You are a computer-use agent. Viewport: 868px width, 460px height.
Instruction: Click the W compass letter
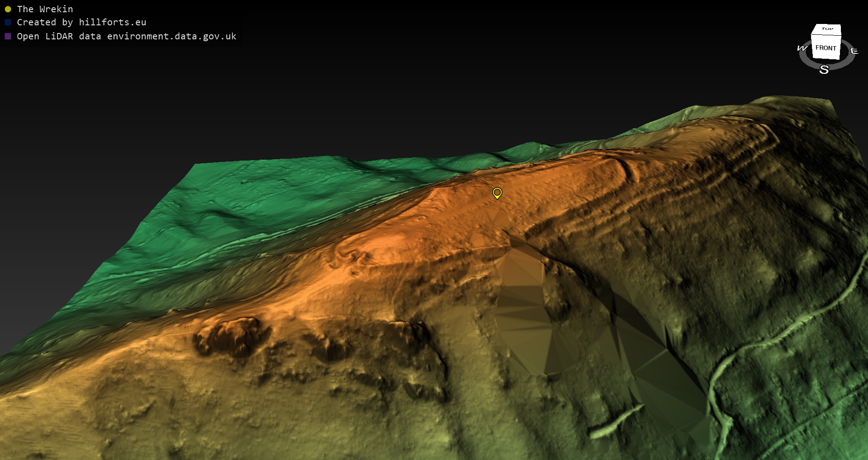click(802, 48)
